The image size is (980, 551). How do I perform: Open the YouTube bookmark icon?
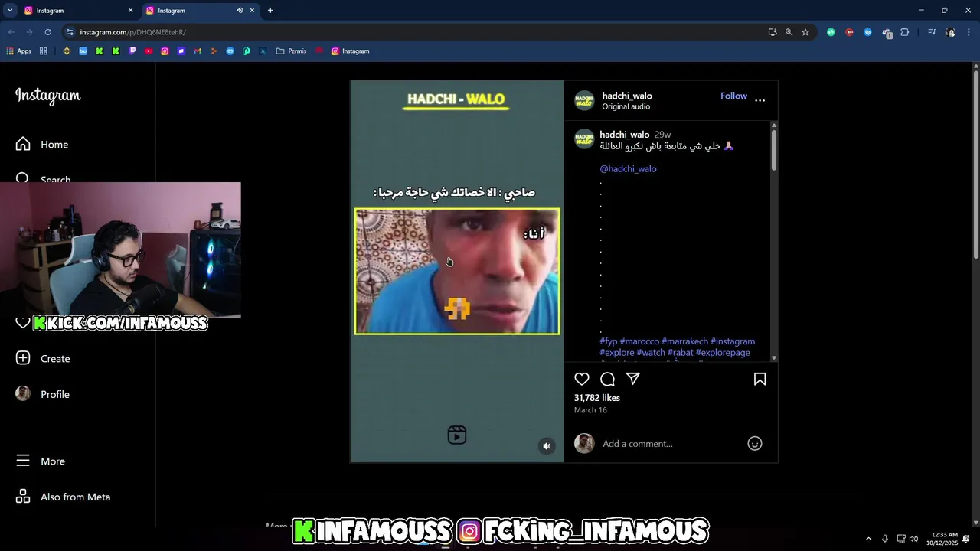149,51
